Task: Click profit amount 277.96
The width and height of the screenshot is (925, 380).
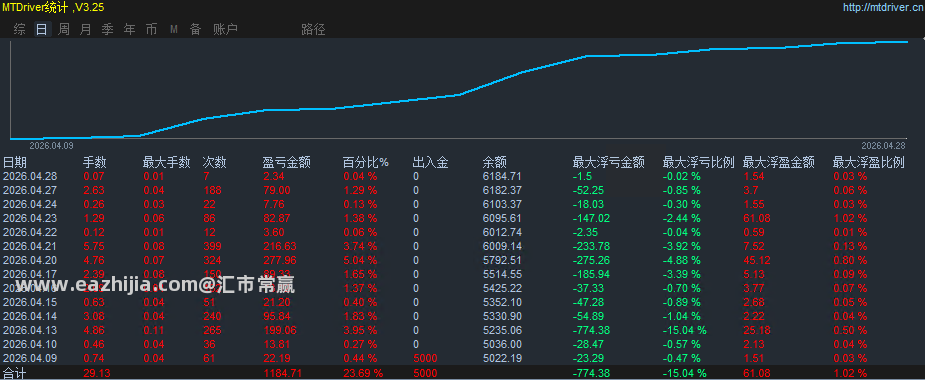Action: click(280, 260)
